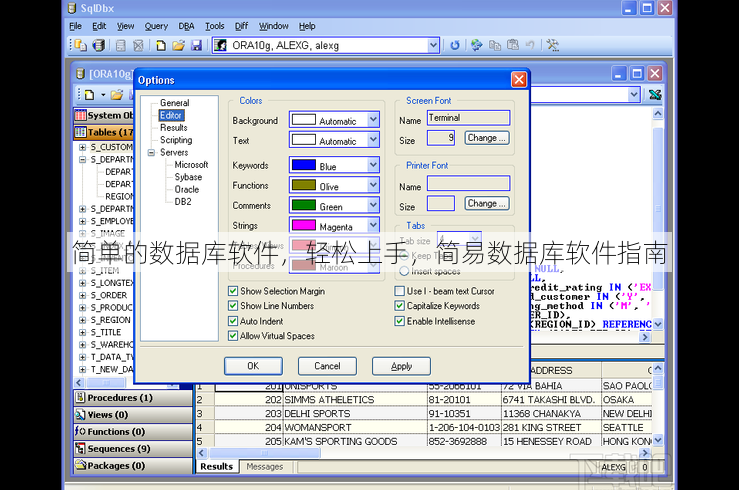This screenshot has height=490, width=739.
Task: Expand the S_REGION table node
Action: coord(82,320)
